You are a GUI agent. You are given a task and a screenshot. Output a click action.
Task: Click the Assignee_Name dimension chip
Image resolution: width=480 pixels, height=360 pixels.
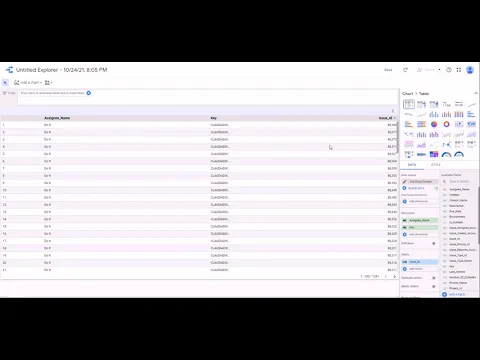tap(420, 220)
